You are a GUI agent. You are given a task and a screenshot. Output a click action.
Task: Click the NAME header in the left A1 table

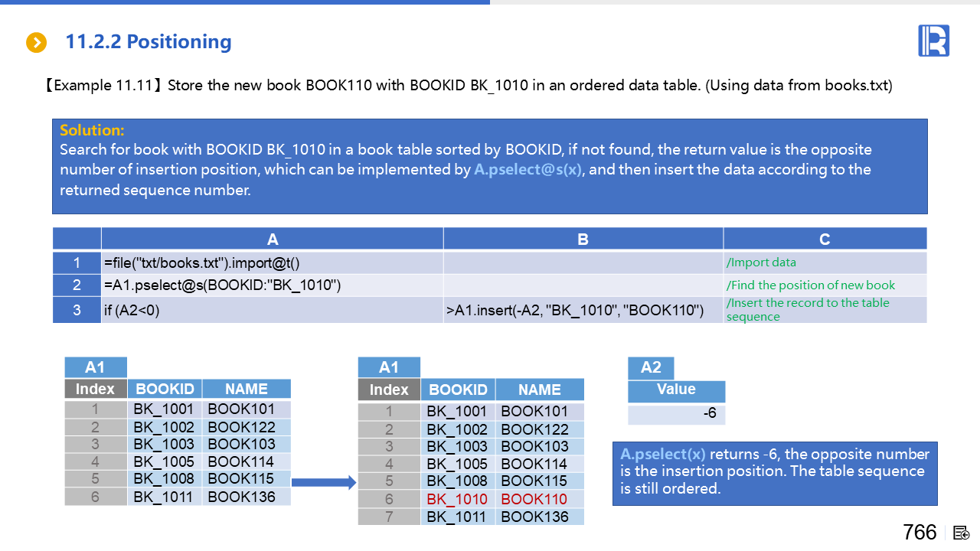247,389
